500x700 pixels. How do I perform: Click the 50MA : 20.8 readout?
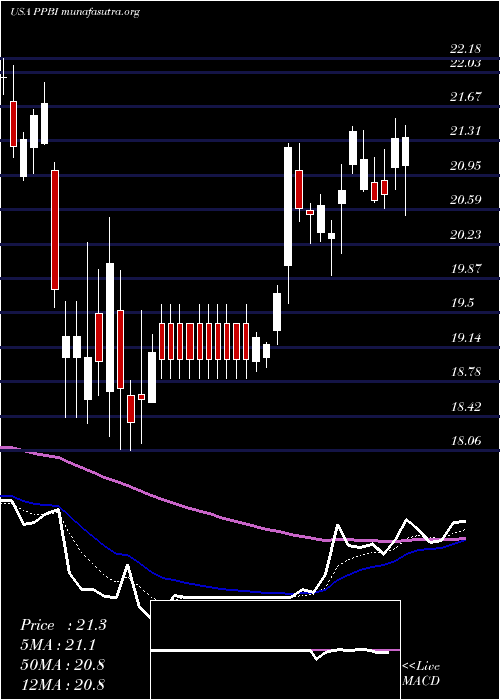tap(62, 665)
